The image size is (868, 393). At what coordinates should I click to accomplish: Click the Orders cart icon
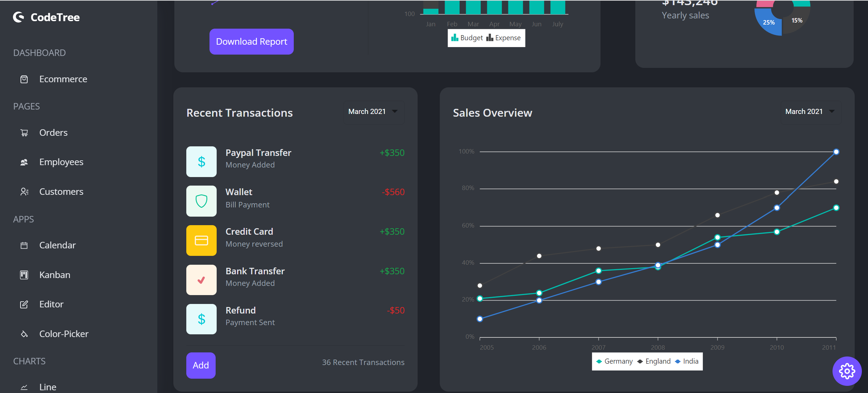pos(24,132)
